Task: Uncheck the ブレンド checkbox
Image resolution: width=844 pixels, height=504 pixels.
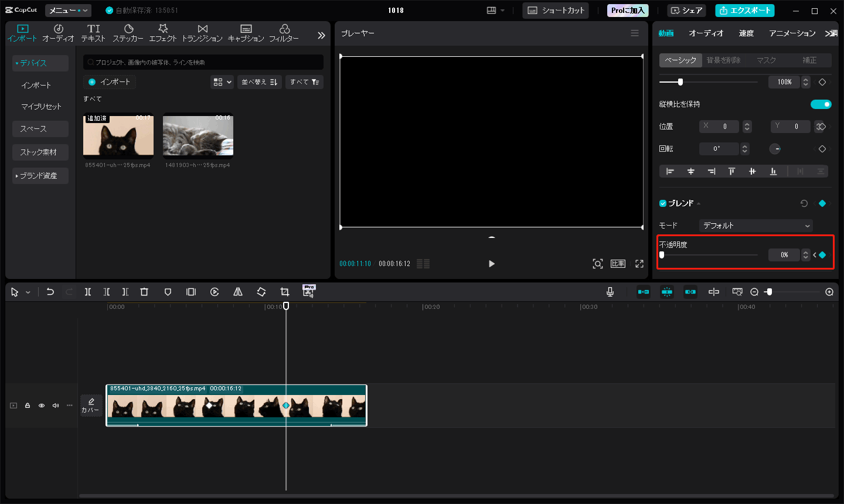Action: coord(663,203)
